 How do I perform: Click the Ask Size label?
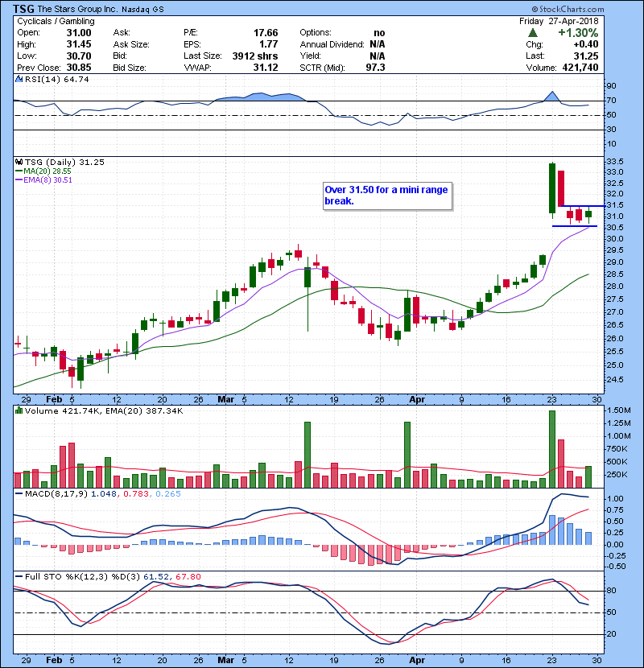coord(131,44)
